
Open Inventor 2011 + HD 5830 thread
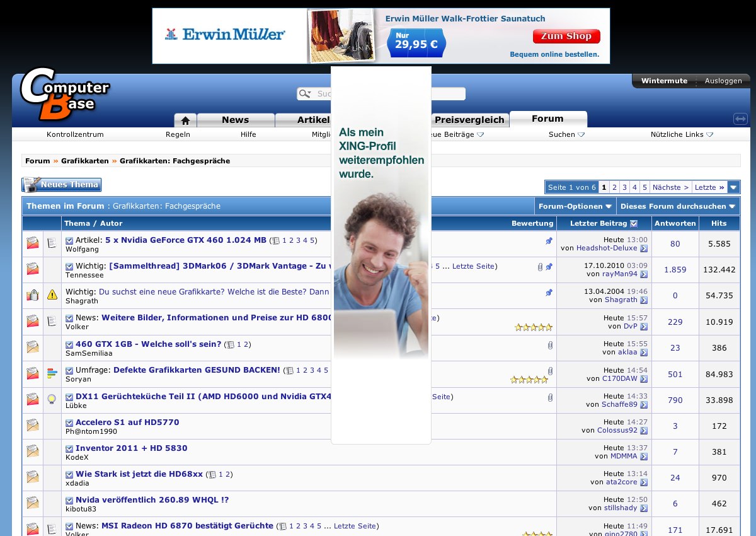pyautogui.click(x=132, y=448)
